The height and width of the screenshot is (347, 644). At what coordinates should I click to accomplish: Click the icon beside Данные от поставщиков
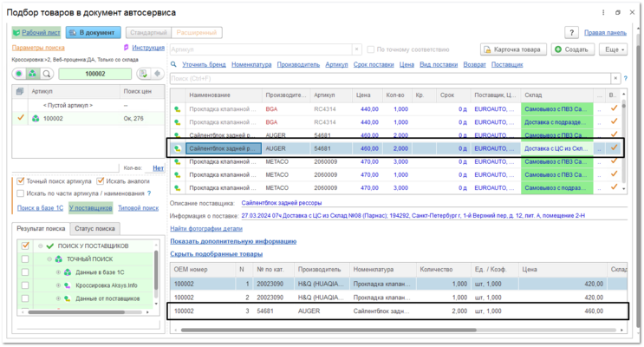68,298
